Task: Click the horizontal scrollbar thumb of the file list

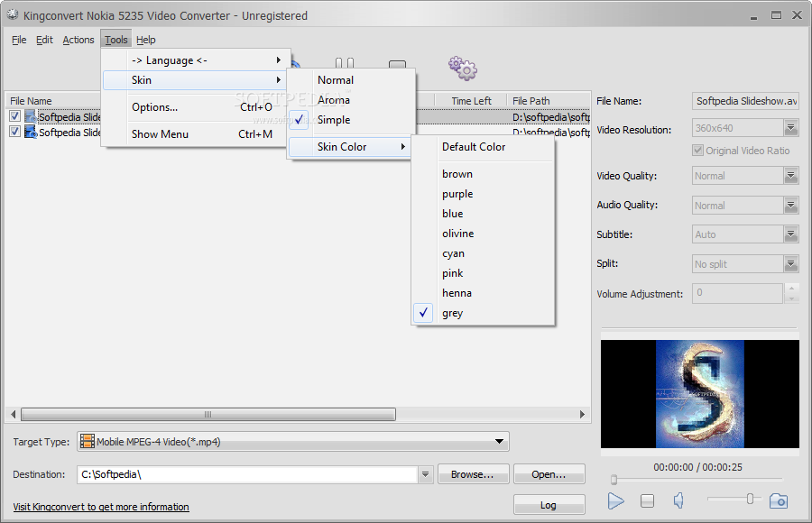Action: (x=208, y=414)
